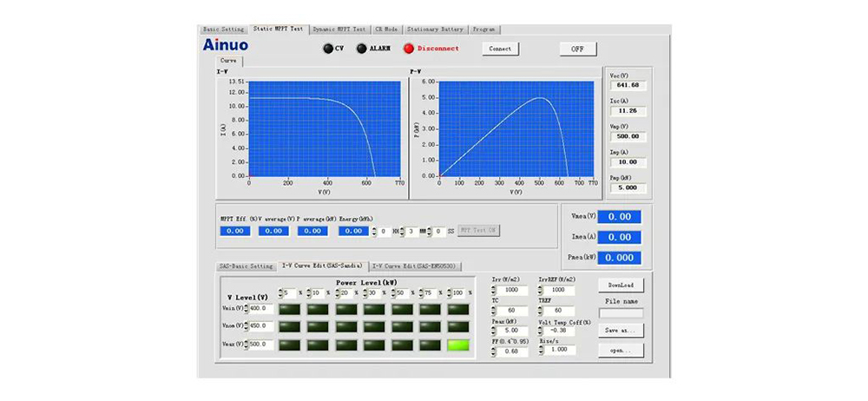Click the DownLoad button

tap(621, 285)
